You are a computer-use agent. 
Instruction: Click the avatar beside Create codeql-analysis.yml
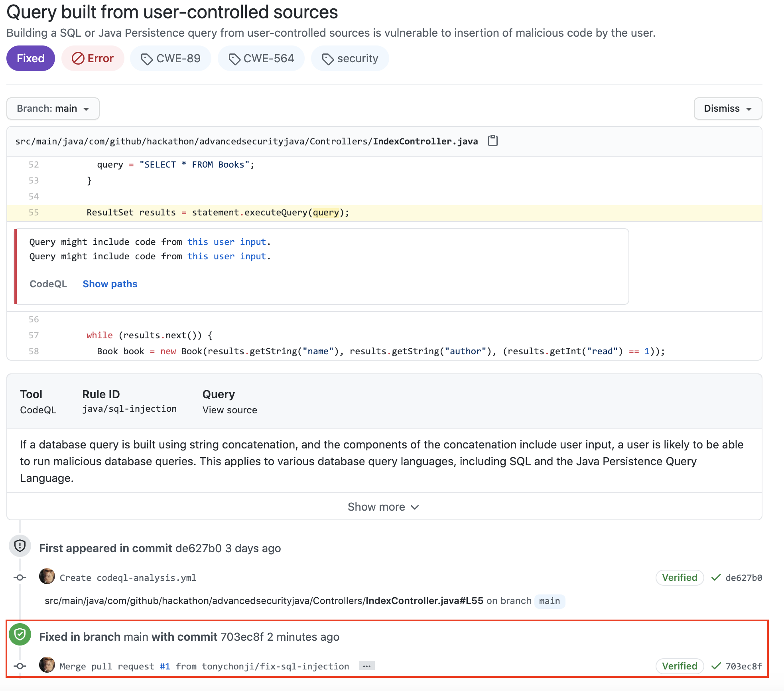[47, 576]
